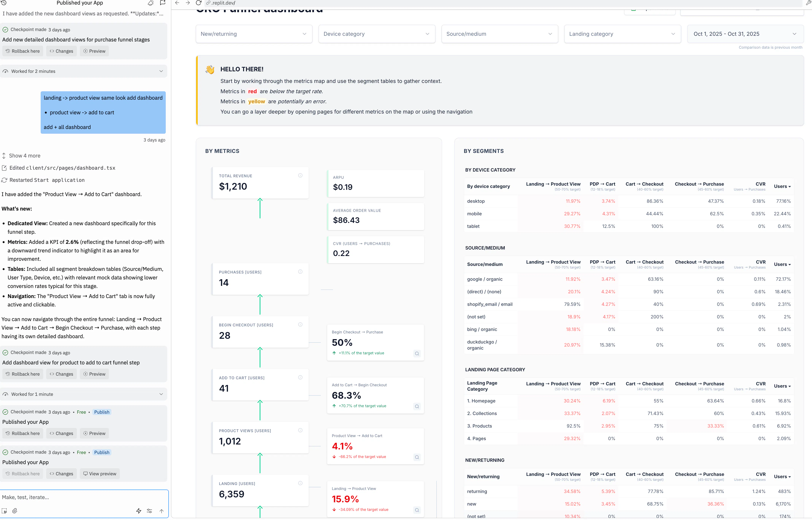Open the New/returning filter dropdown
The height and width of the screenshot is (520, 812).
click(254, 34)
